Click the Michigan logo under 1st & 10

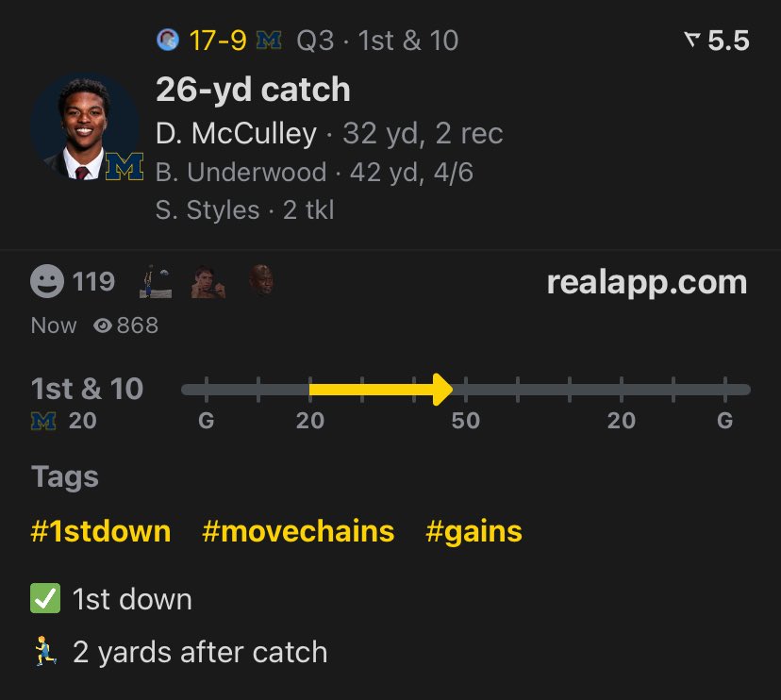pyautogui.click(x=44, y=421)
